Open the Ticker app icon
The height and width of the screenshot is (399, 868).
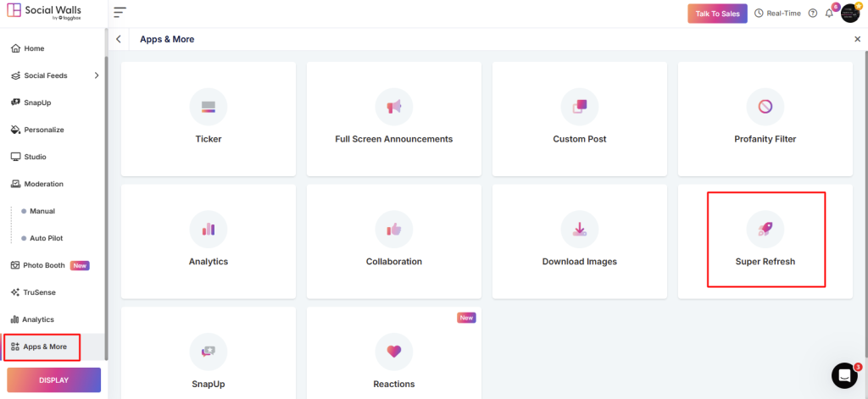209,107
